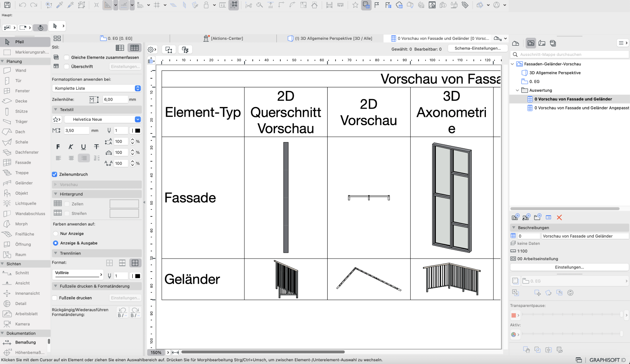This screenshot has width=630, height=364.
Task: Uncheck the Zeilenumbruch checkbox
Action: (55, 174)
